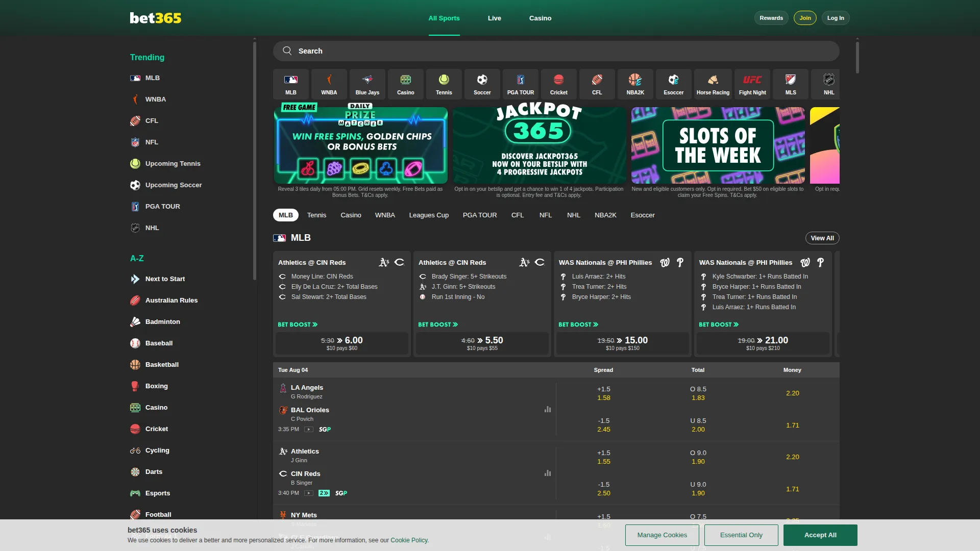Switch to Live tab
The width and height of the screenshot is (980, 551).
point(495,18)
